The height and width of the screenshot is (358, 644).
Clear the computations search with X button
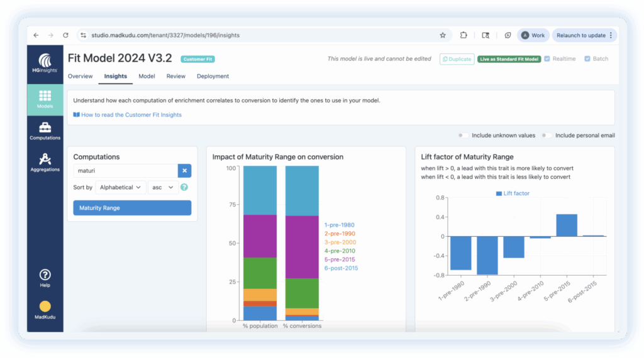pos(184,170)
